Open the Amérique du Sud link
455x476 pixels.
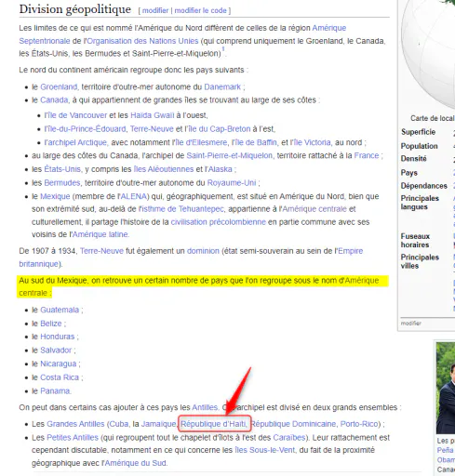point(136,463)
